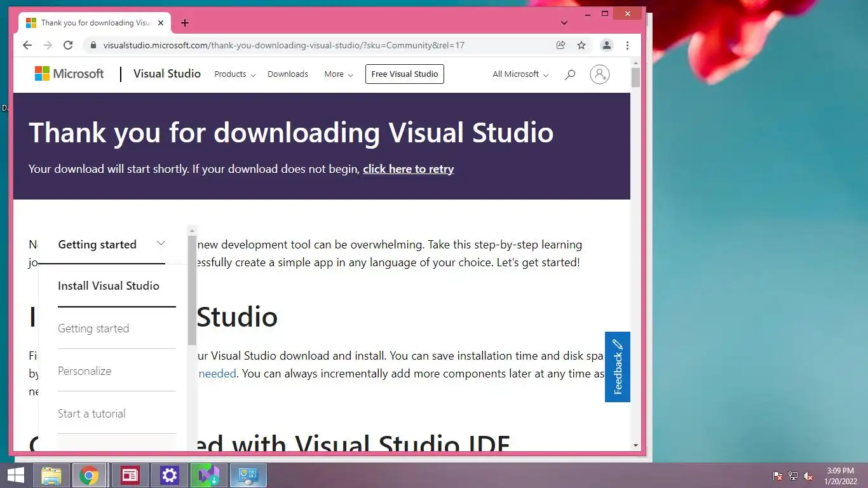868x488 pixels.
Task: Open the control panel taskbar icon
Action: [248, 475]
